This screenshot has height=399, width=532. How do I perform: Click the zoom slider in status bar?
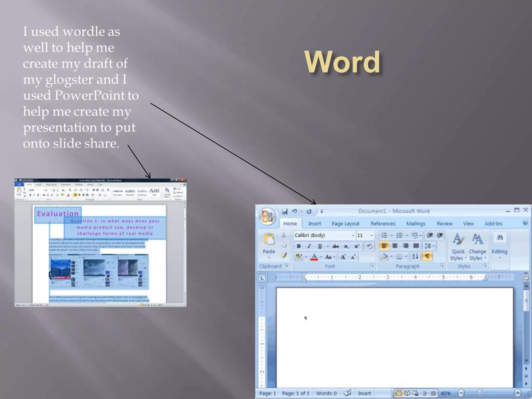[479, 393]
